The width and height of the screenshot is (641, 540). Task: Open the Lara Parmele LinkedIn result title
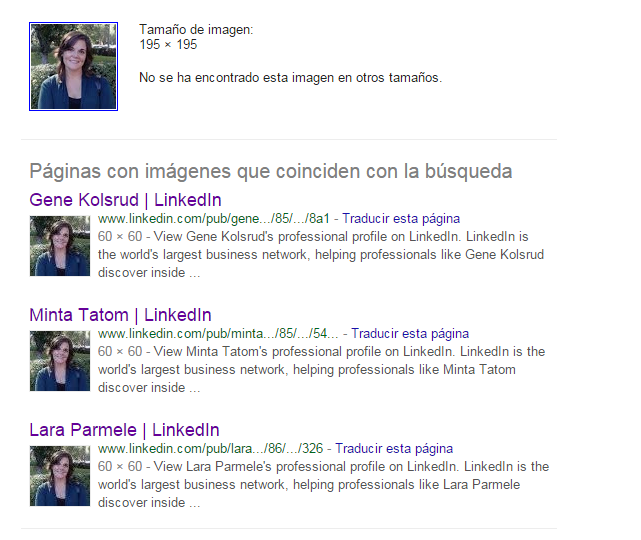pos(124,430)
